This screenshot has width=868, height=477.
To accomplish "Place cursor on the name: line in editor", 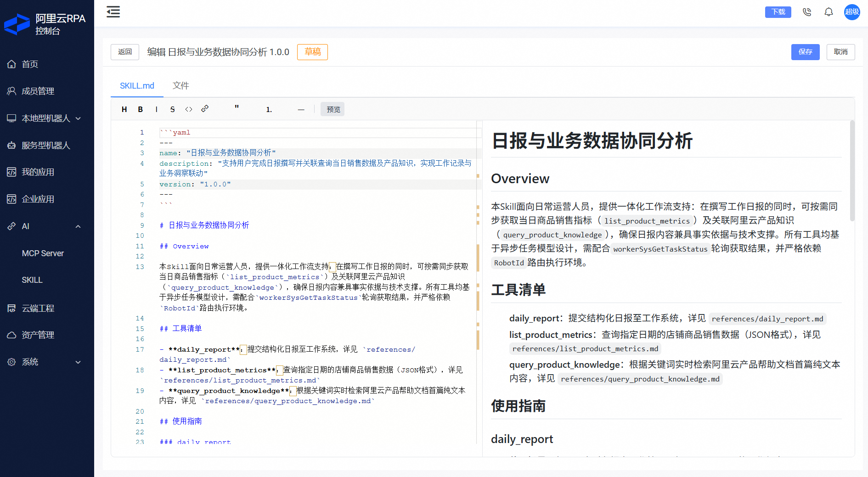I will point(320,153).
